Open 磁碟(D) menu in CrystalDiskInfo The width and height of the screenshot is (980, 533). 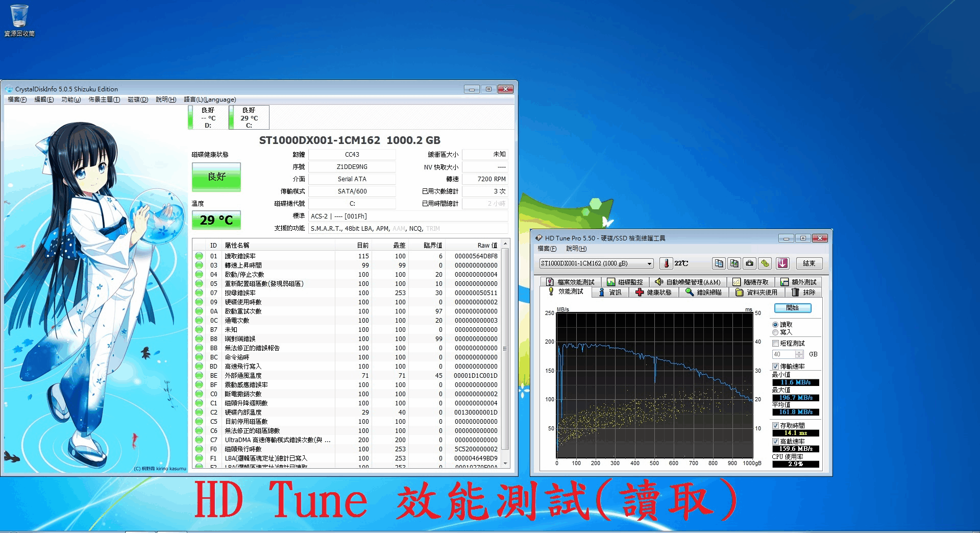click(138, 100)
